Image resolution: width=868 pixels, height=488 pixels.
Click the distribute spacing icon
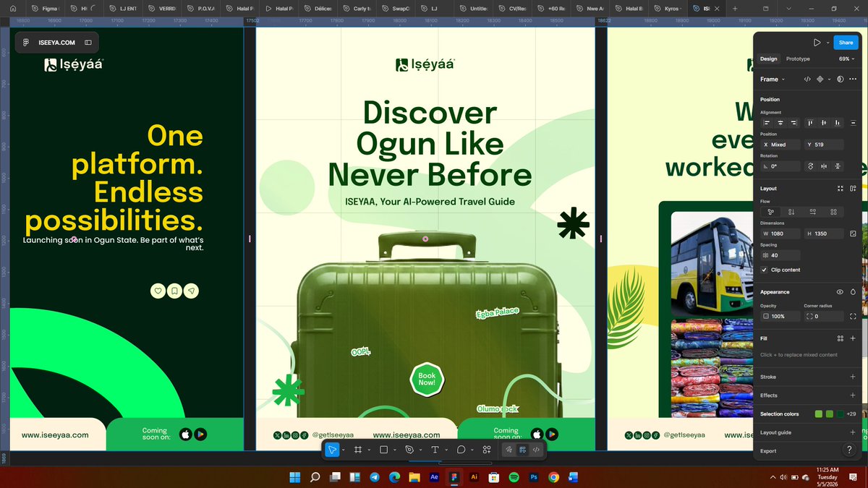[x=854, y=123]
